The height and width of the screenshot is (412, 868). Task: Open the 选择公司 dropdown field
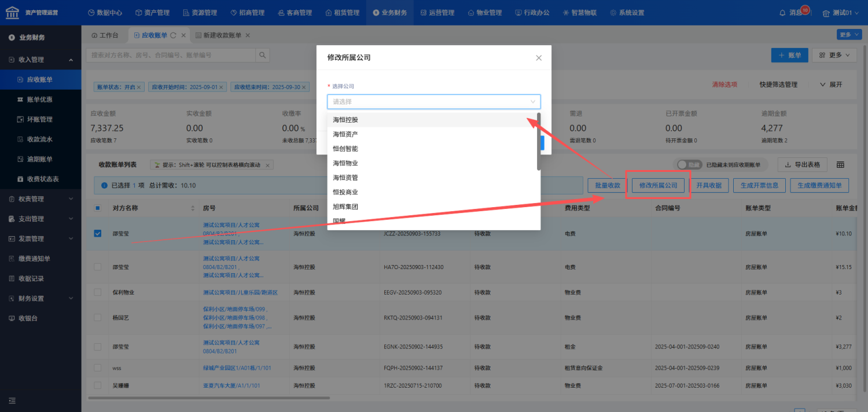(434, 102)
